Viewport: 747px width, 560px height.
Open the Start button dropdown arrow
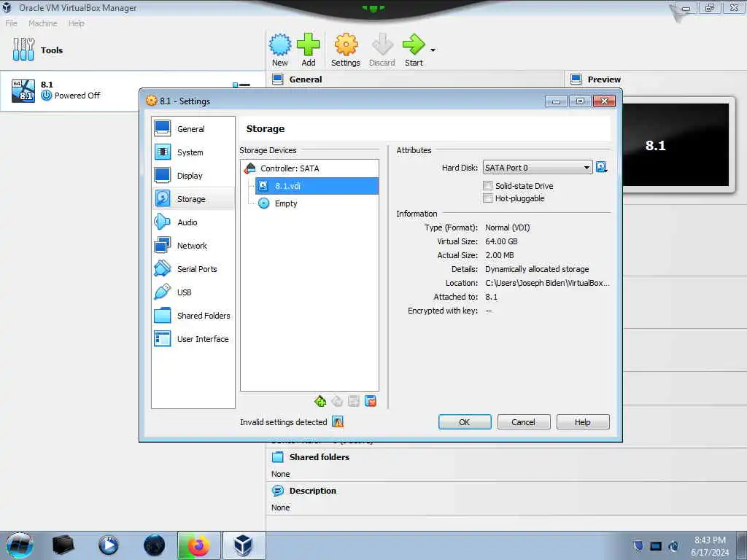[x=433, y=50]
